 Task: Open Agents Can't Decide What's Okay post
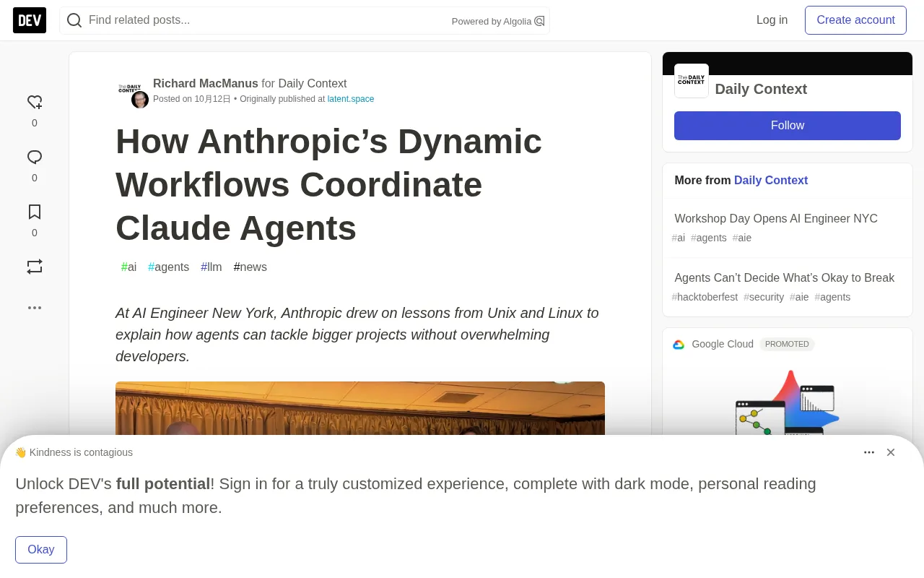785,278
